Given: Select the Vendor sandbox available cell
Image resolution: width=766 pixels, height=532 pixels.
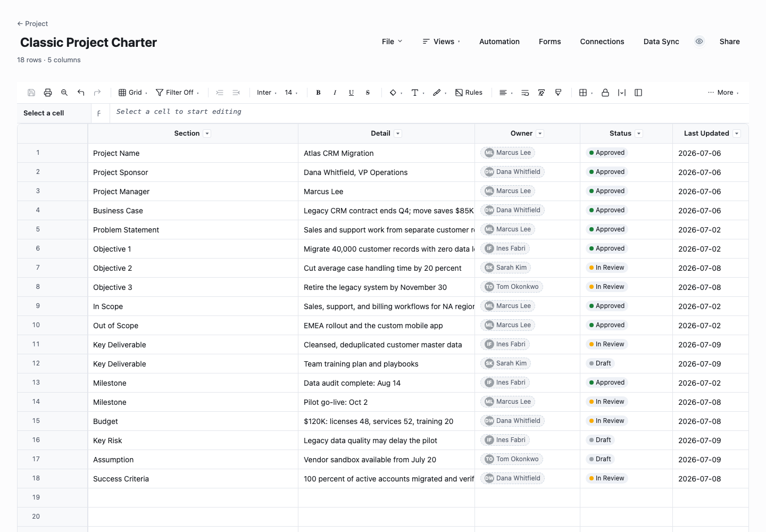Looking at the screenshot, I should point(386,460).
